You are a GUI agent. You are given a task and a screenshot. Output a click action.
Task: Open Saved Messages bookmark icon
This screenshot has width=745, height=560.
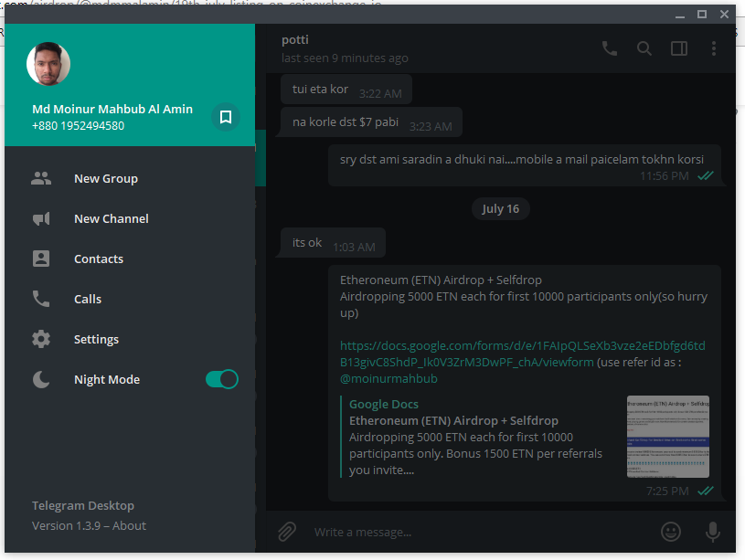click(x=226, y=117)
